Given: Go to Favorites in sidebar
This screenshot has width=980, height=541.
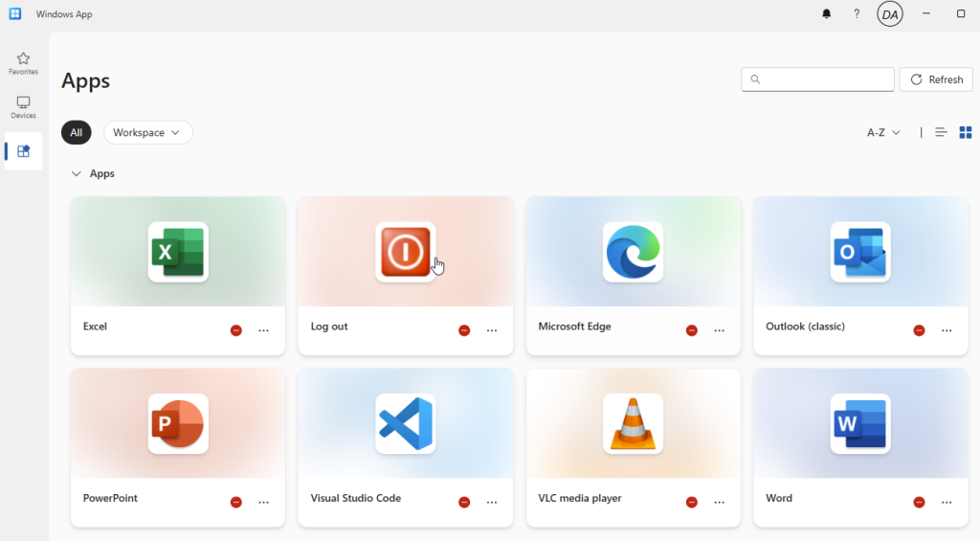Looking at the screenshot, I should coord(23,63).
